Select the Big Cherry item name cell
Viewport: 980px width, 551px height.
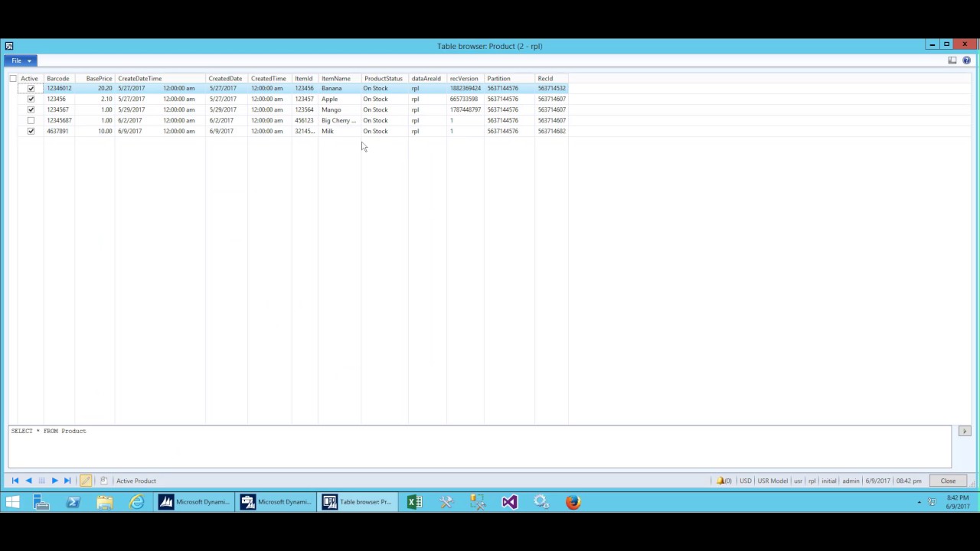coord(339,120)
